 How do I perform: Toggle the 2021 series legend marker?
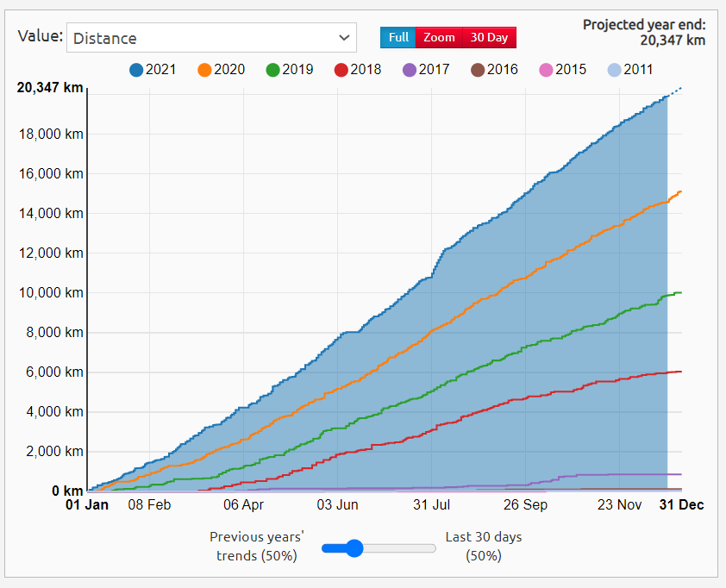pyautogui.click(x=136, y=70)
